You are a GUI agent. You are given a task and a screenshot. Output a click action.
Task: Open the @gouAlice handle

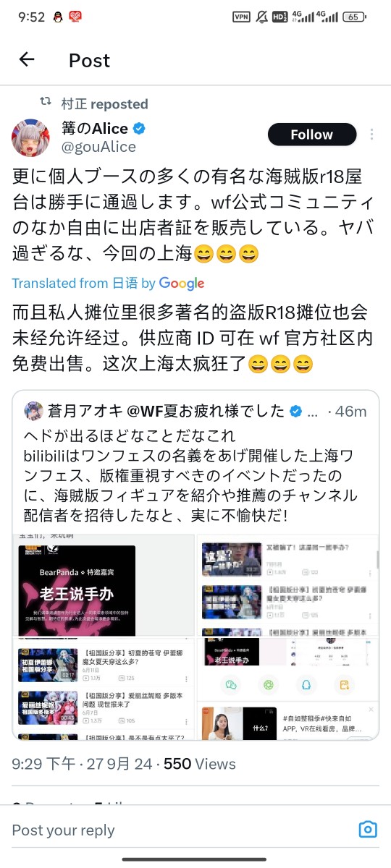(98, 147)
